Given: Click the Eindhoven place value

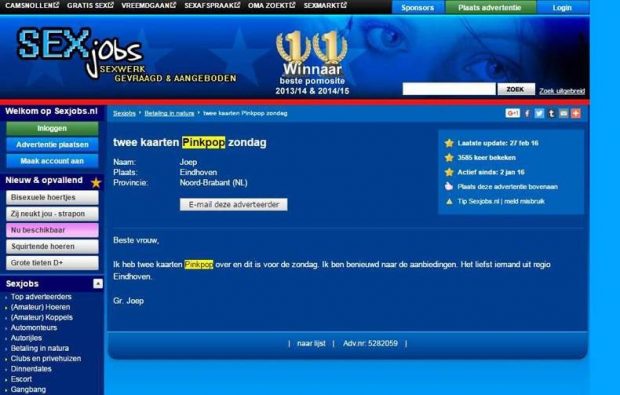Looking at the screenshot, I should pyautogui.click(x=198, y=172).
